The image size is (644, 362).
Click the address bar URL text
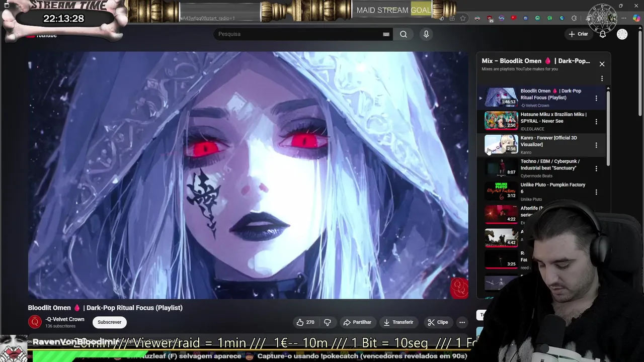pos(207,18)
